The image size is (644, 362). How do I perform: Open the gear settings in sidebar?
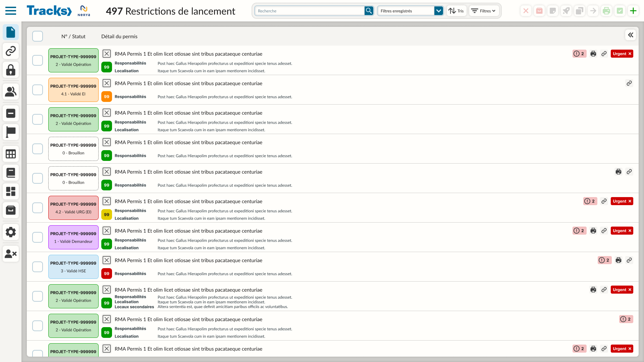click(11, 232)
